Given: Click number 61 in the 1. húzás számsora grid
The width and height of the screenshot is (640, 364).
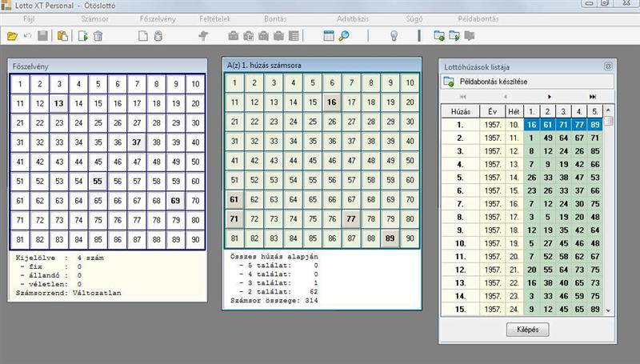Looking at the screenshot, I should [234, 199].
